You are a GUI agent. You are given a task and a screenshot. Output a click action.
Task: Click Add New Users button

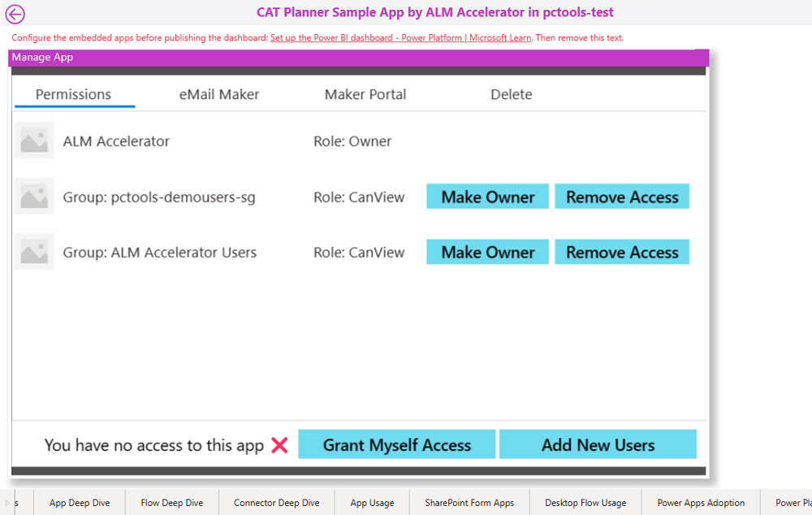[x=598, y=444]
